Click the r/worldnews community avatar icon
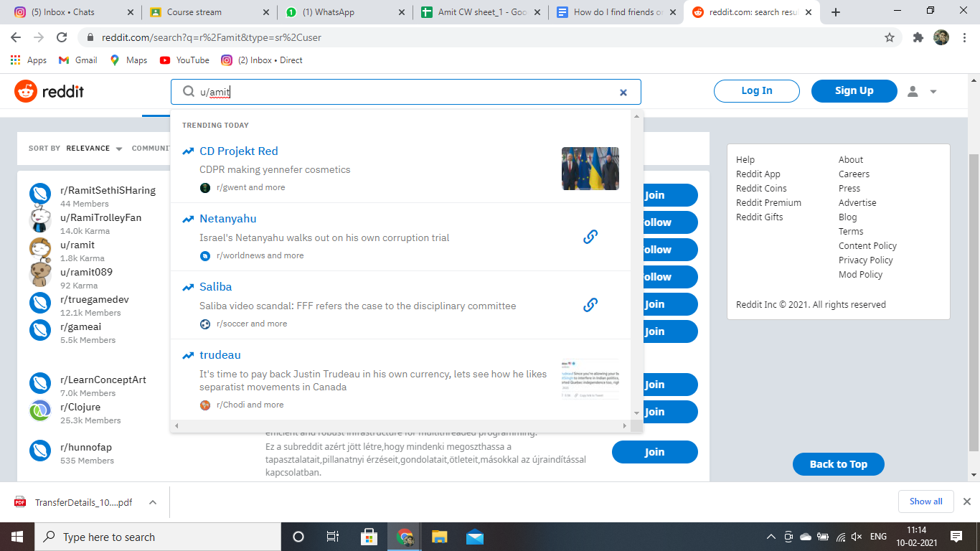This screenshot has height=551, width=980. pos(205,256)
